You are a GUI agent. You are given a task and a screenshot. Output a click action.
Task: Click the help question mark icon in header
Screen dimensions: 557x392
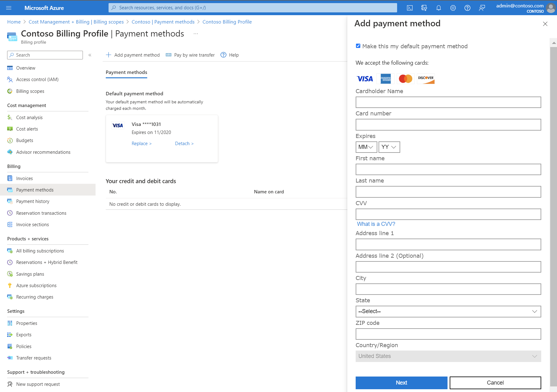click(467, 8)
